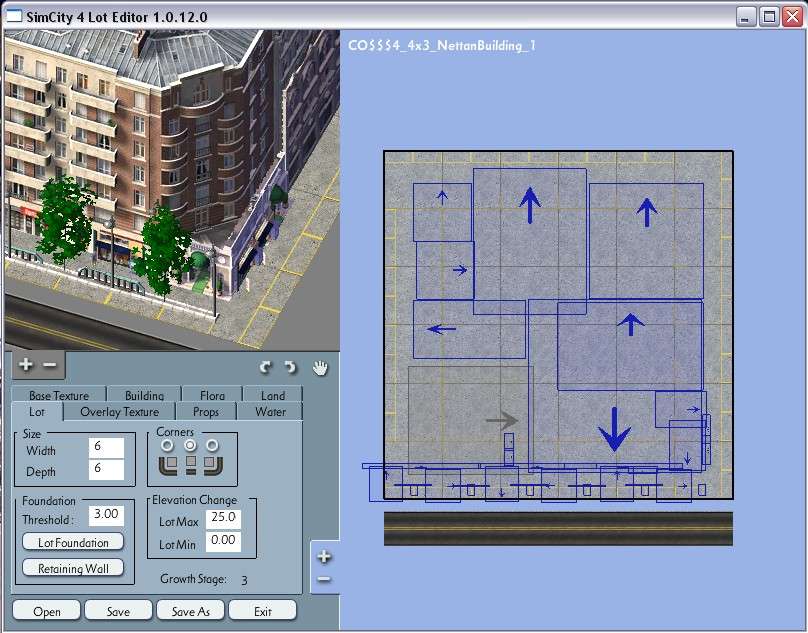Viewport: 808px width, 633px height.
Task: Open the Land tab
Action: click(273, 394)
